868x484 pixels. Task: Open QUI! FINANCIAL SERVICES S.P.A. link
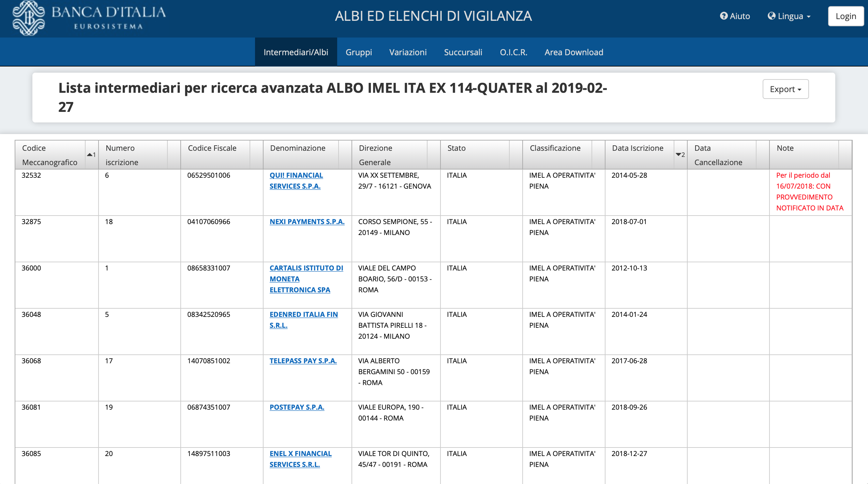point(296,180)
